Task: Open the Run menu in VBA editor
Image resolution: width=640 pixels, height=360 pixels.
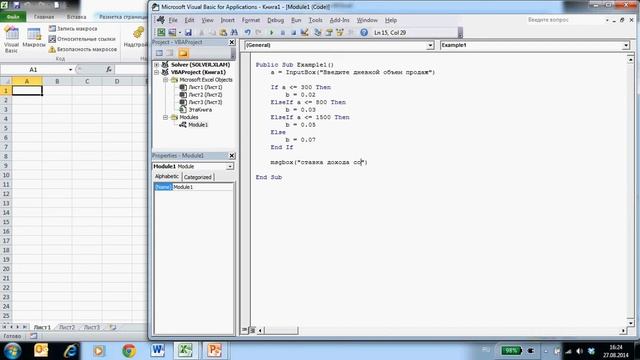Action: pos(296,20)
